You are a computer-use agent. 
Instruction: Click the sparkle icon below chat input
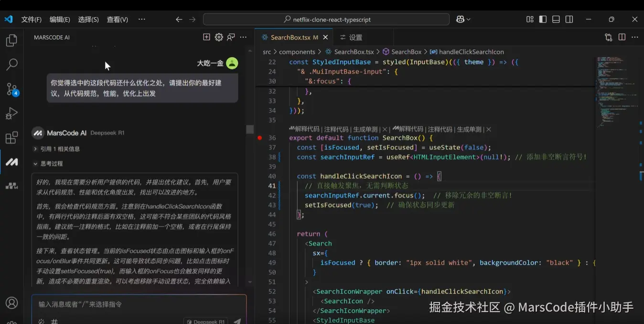41,321
